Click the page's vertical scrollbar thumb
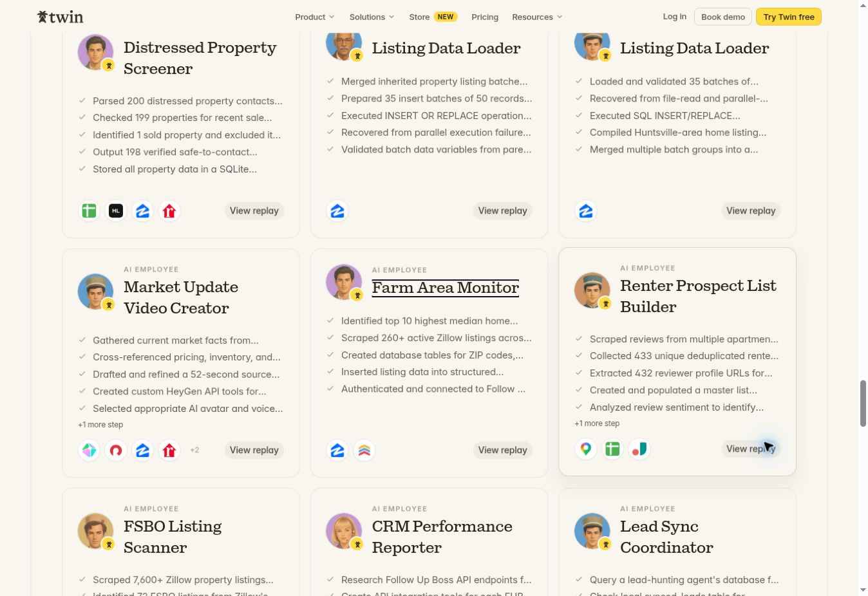Image resolution: width=868 pixels, height=596 pixels. (863, 404)
